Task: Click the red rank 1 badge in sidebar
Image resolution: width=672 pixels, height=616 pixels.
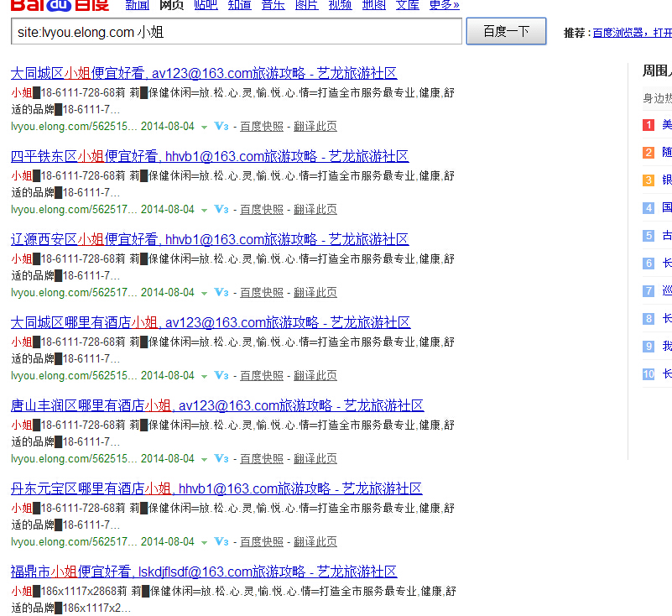Action: coord(649,125)
